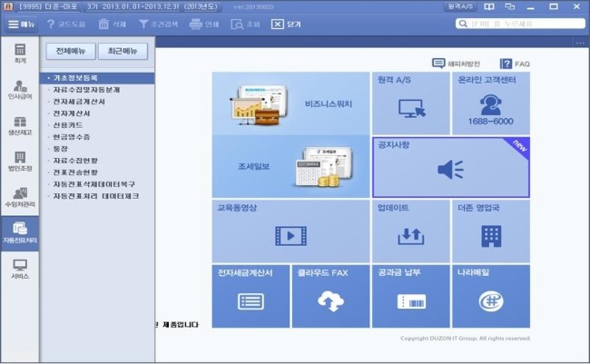This screenshot has width=590, height=364.
Task: Open the 원격A/S button in title bar
Action: (460, 6)
